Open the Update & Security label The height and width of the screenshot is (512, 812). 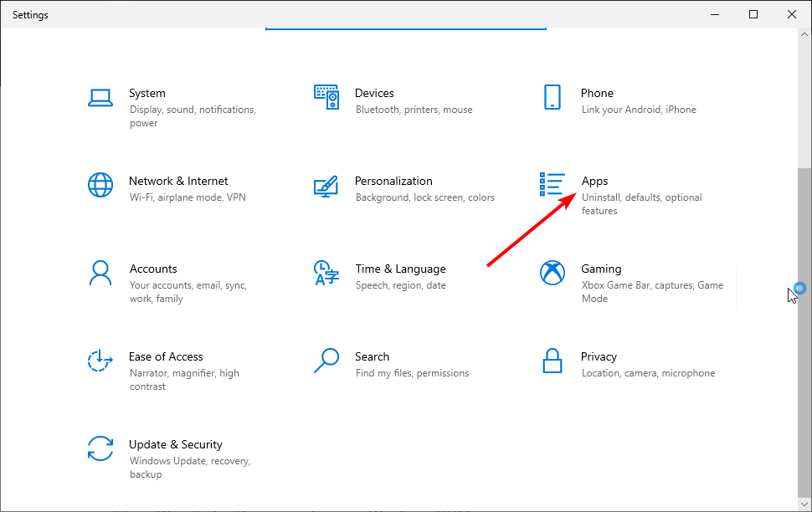(176, 444)
